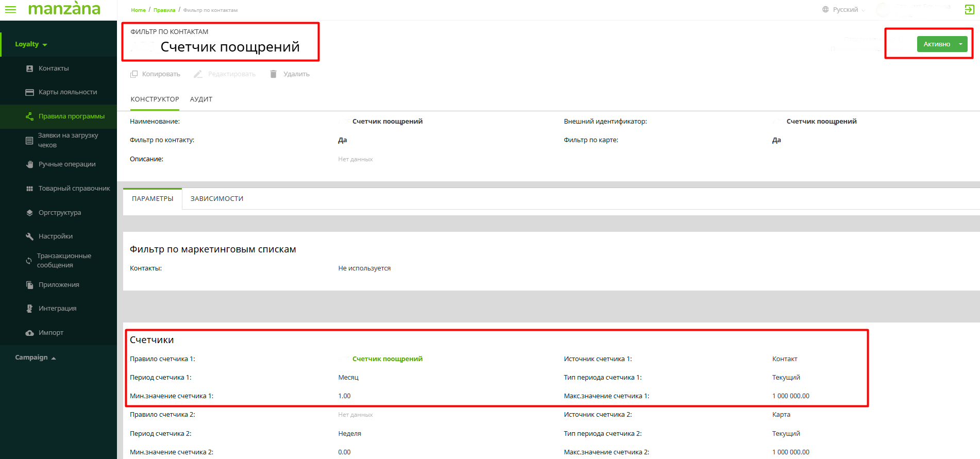Open Карты лояльности in sidebar
This screenshot has width=980, height=459.
[x=67, y=92]
